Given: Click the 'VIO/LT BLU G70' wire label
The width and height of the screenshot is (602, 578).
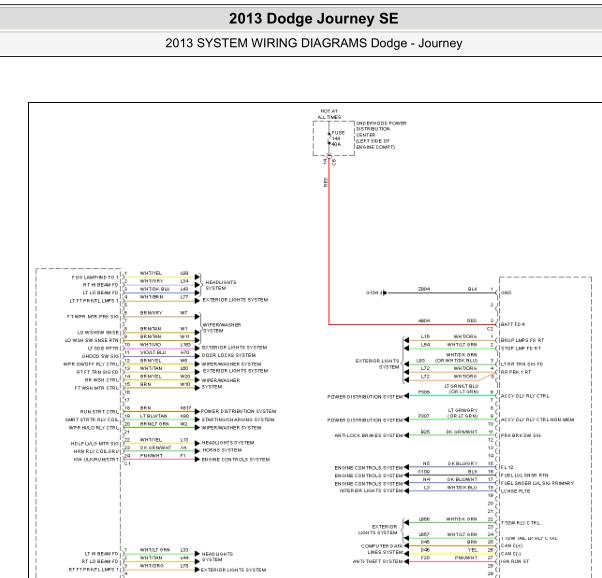Looking at the screenshot, I should tap(164, 352).
